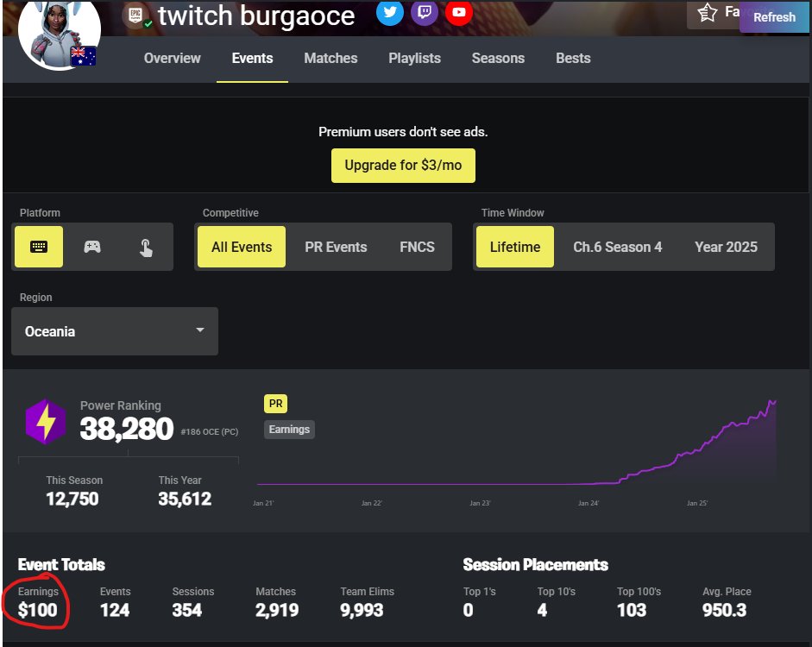Filter by FNCS events
The width and height of the screenshot is (812, 647).
point(417,247)
